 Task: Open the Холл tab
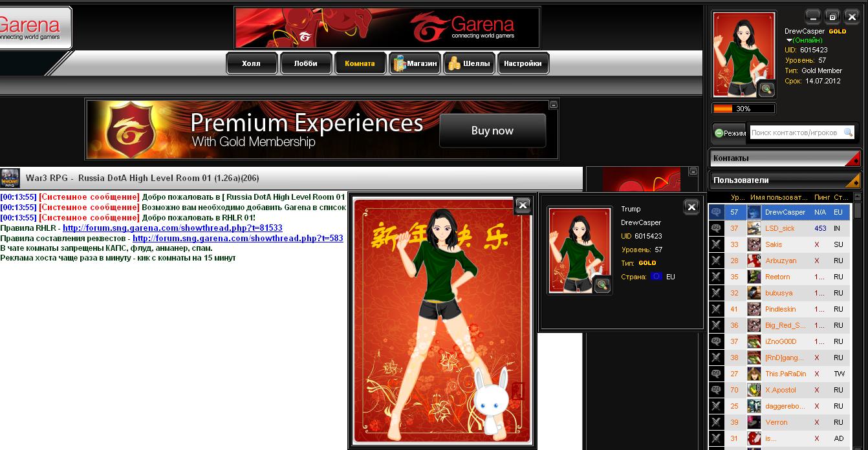252,63
